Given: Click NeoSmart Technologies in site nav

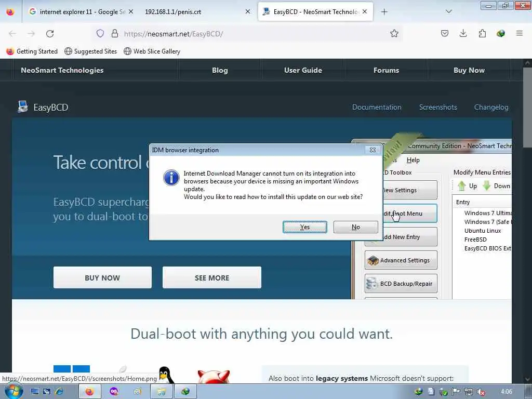Looking at the screenshot, I should click(62, 70).
